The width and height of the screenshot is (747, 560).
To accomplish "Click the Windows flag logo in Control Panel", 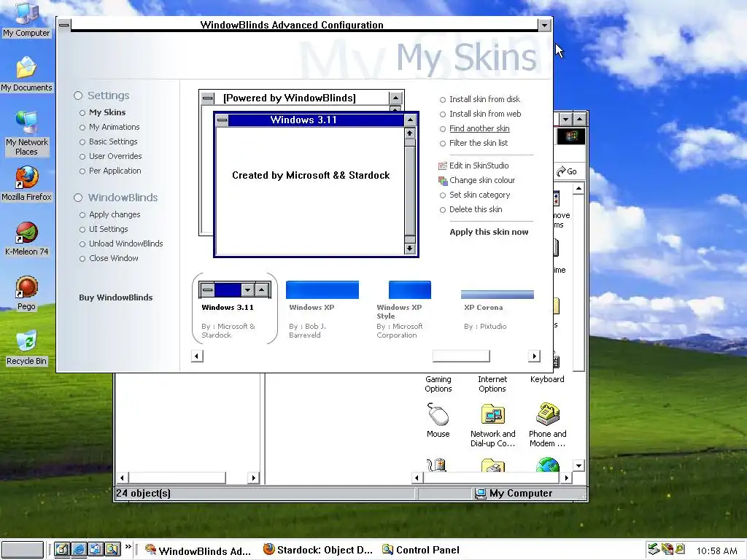I will pyautogui.click(x=571, y=136).
